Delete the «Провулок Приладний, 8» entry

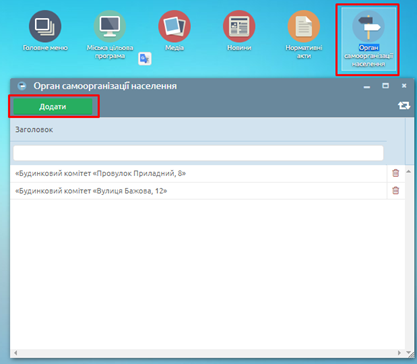pos(396,173)
